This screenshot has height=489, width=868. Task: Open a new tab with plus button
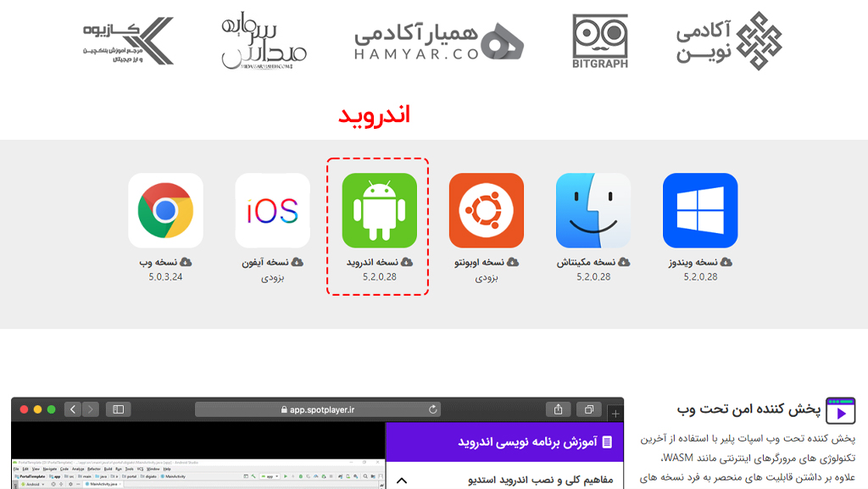615,414
